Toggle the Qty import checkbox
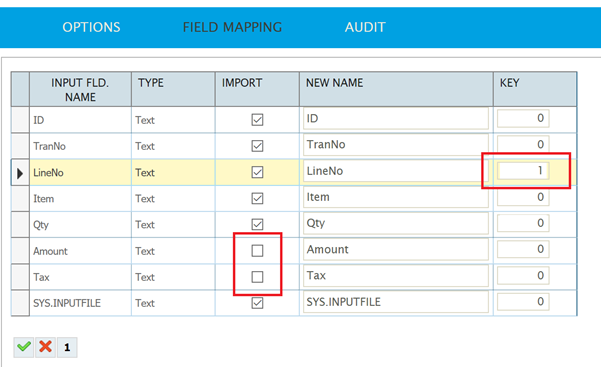The image size is (601, 367). coord(257,224)
